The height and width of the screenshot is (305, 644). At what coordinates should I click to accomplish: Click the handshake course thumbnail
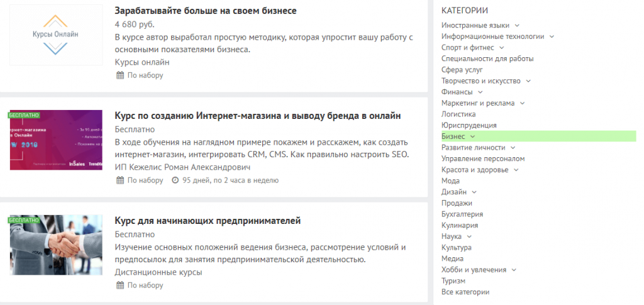[56, 245]
